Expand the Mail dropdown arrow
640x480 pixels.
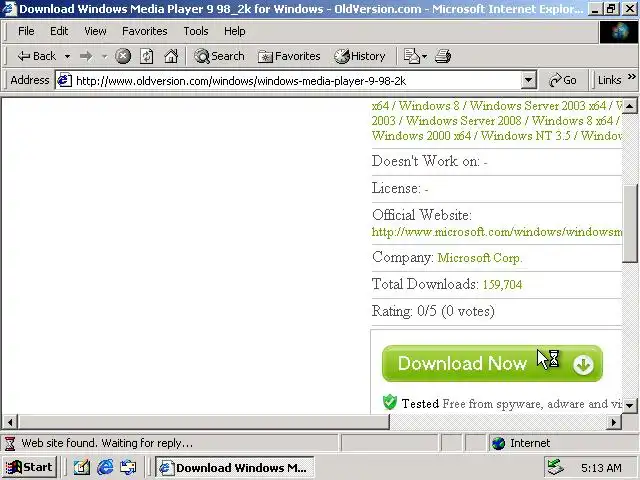pos(424,56)
